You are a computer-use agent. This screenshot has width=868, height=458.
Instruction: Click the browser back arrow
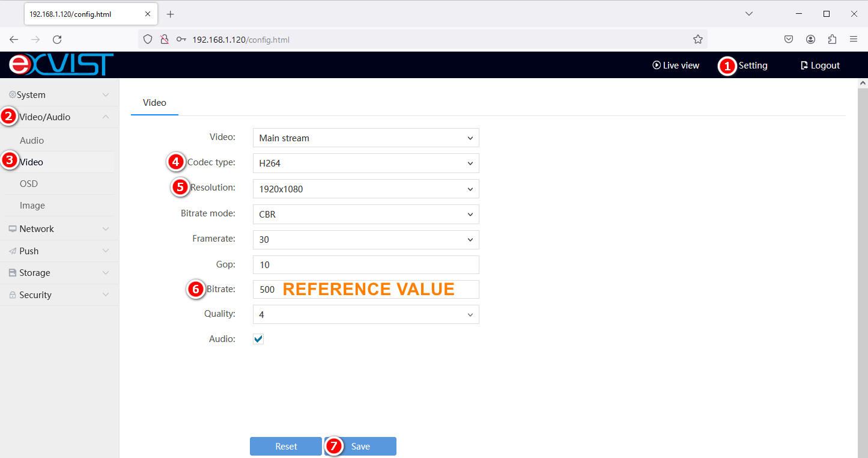tap(14, 40)
